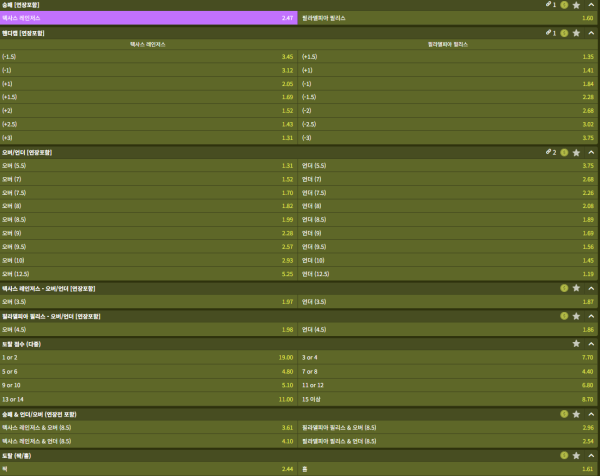Pick Rangers & Under (8.5) at 4.10
Viewport: 600px width, 476px height.
click(148, 441)
